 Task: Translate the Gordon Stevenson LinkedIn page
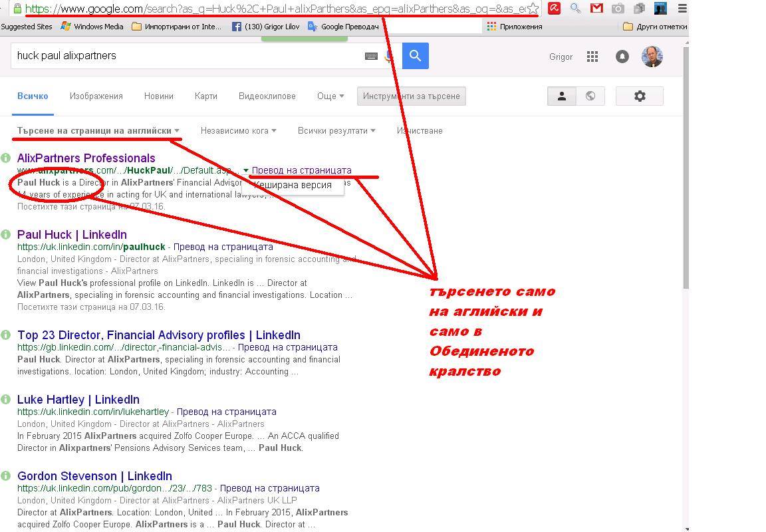[270, 488]
